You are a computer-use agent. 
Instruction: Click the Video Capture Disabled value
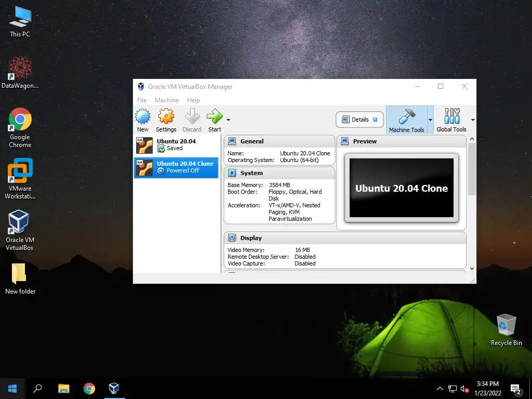305,263
